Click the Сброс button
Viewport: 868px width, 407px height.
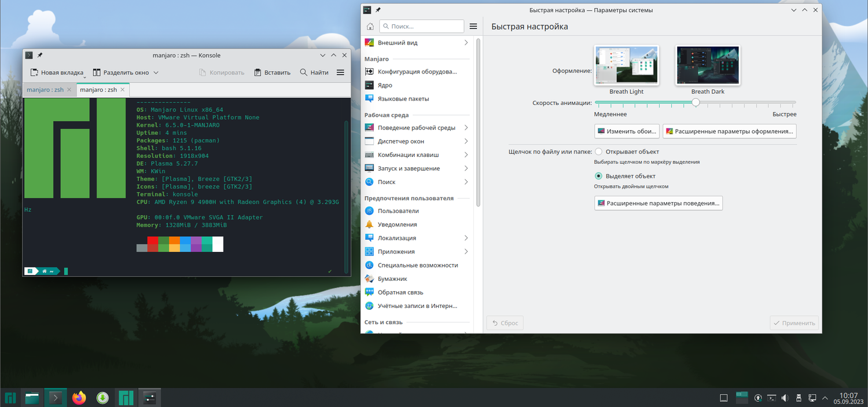(x=505, y=323)
